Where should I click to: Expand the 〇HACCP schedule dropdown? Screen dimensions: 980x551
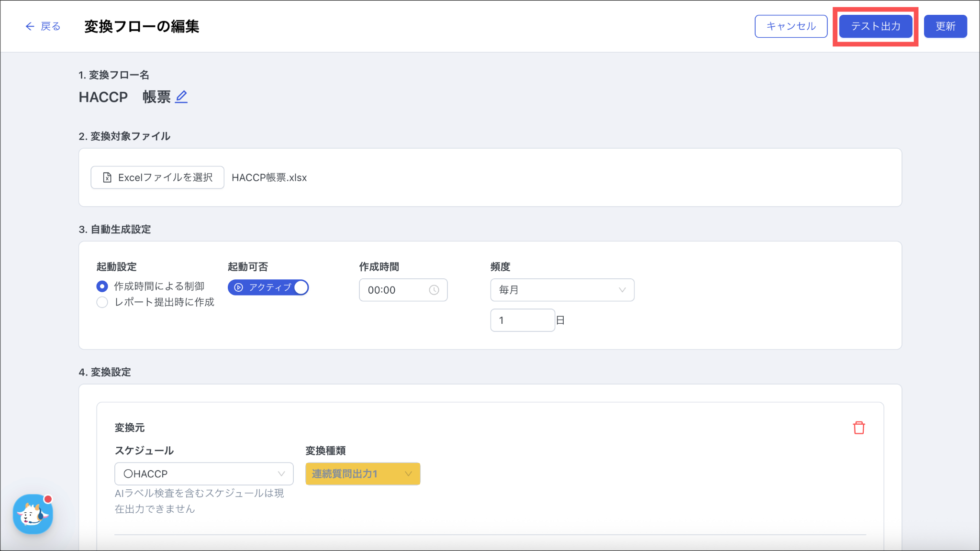pos(204,474)
